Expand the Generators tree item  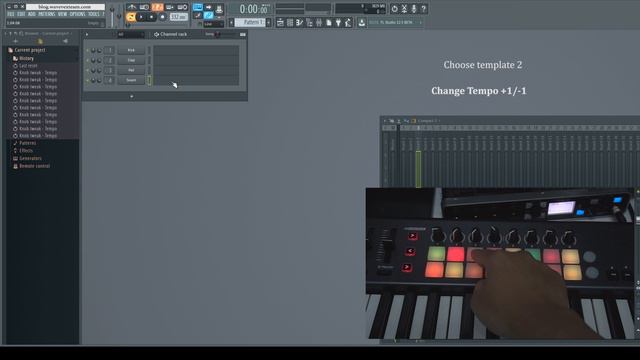(30, 158)
